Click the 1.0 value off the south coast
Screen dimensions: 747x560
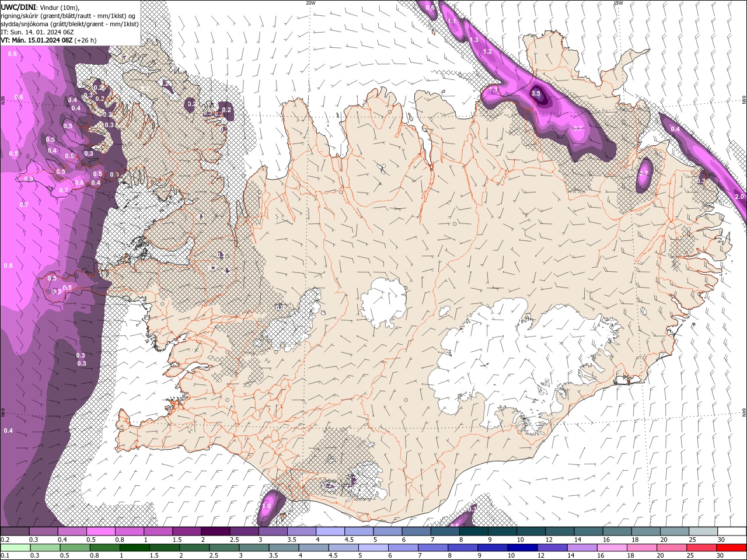point(266,506)
